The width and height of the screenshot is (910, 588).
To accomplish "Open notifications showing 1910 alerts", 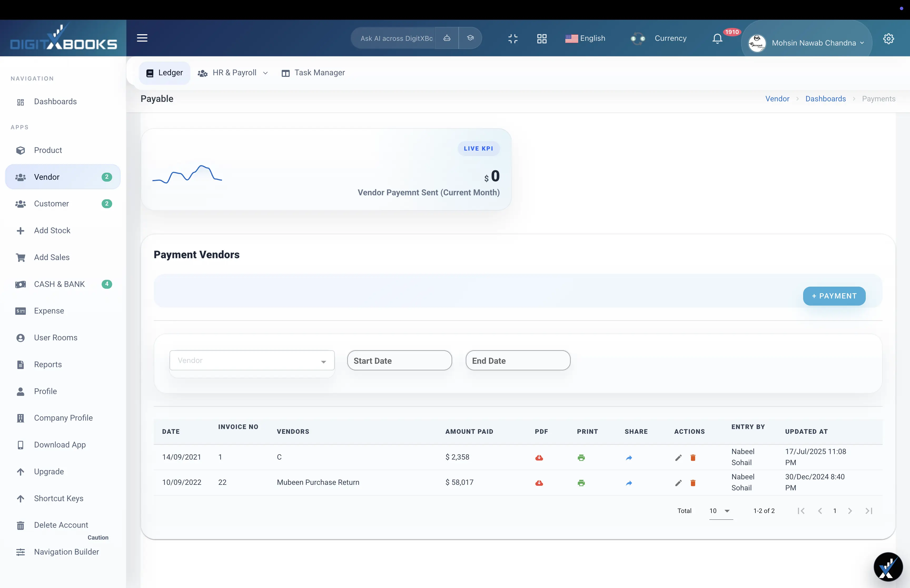I will (717, 38).
